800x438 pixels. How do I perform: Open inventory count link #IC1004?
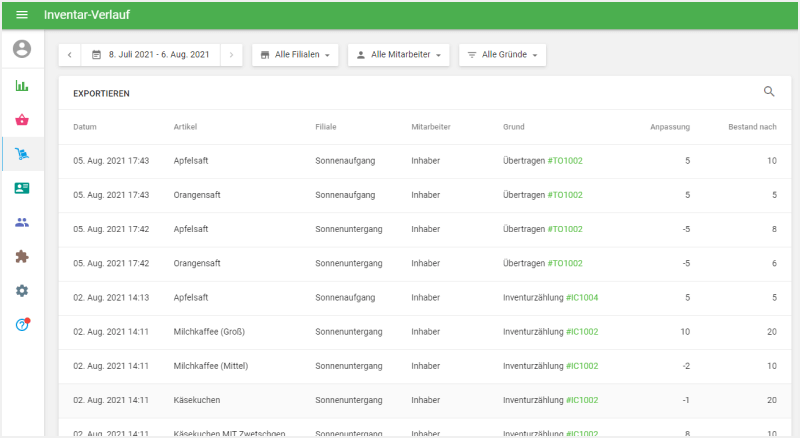coord(582,297)
